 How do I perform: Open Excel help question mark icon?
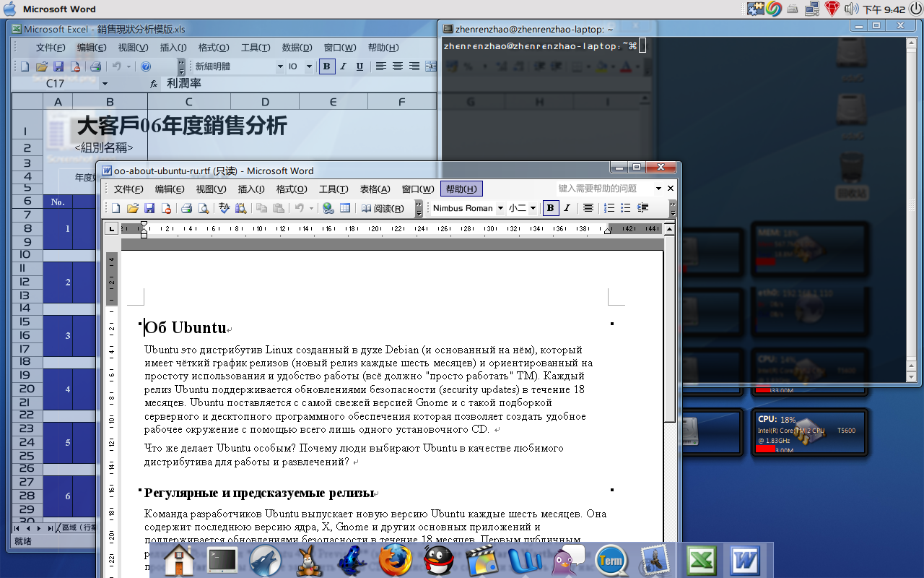[x=145, y=66]
